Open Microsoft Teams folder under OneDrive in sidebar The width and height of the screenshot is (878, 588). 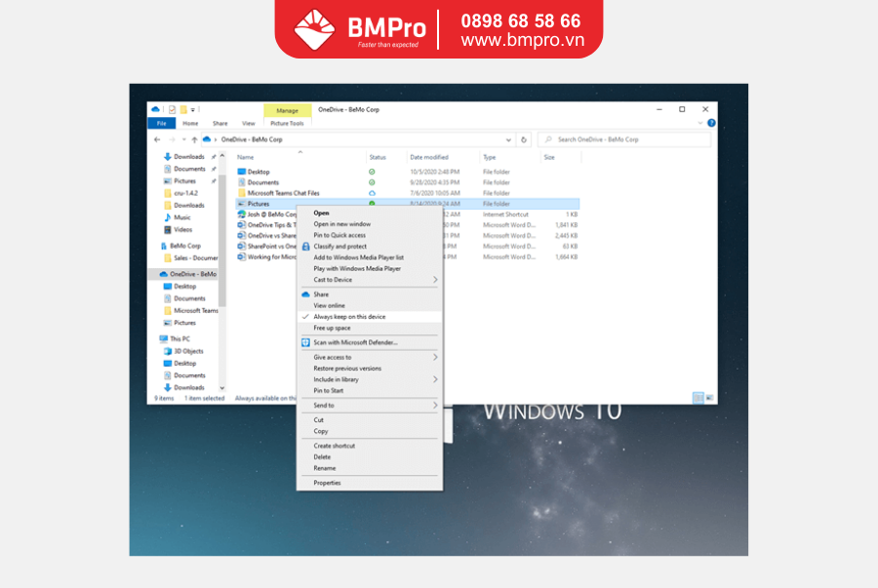click(195, 310)
